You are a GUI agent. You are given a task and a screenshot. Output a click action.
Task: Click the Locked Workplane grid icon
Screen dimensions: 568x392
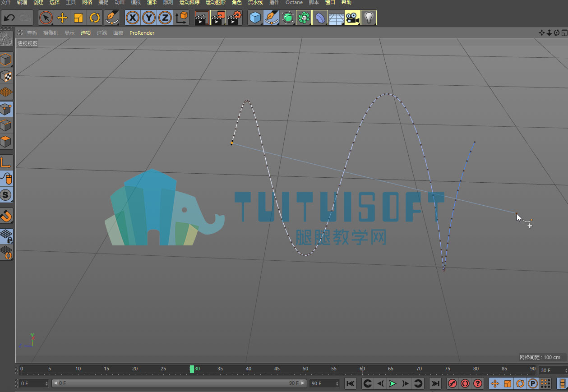(x=6, y=236)
